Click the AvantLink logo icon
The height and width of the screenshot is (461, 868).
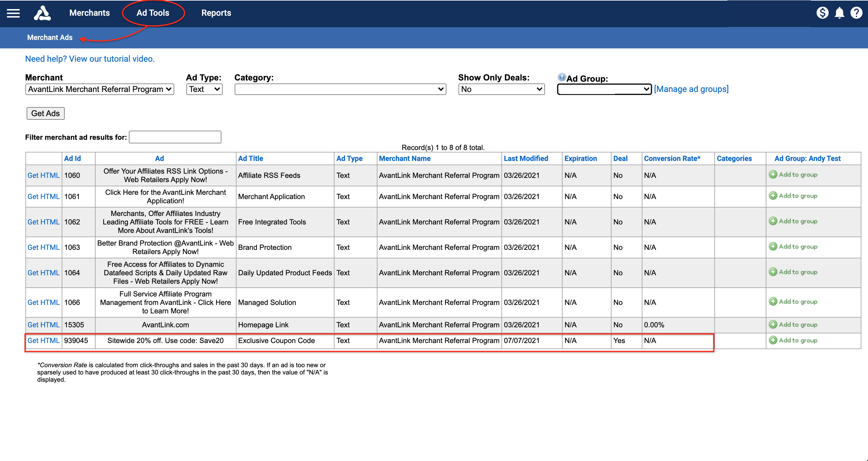(x=42, y=13)
